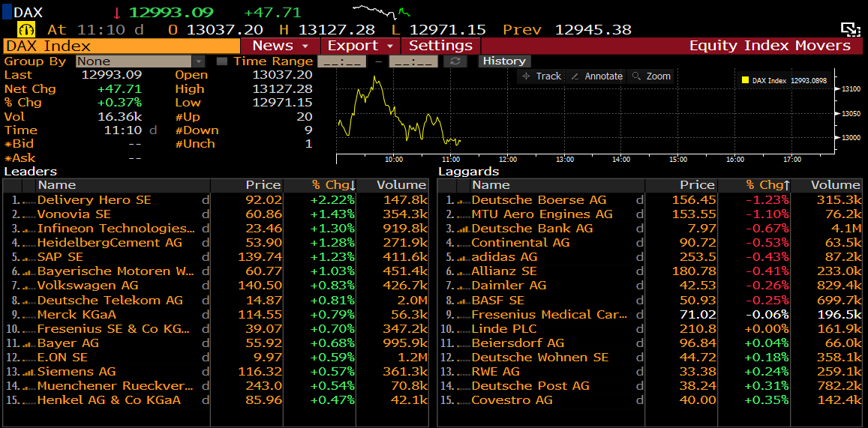Open Vonovia SE in the Leaders list
This screenshot has height=428, width=868.
coord(74,214)
